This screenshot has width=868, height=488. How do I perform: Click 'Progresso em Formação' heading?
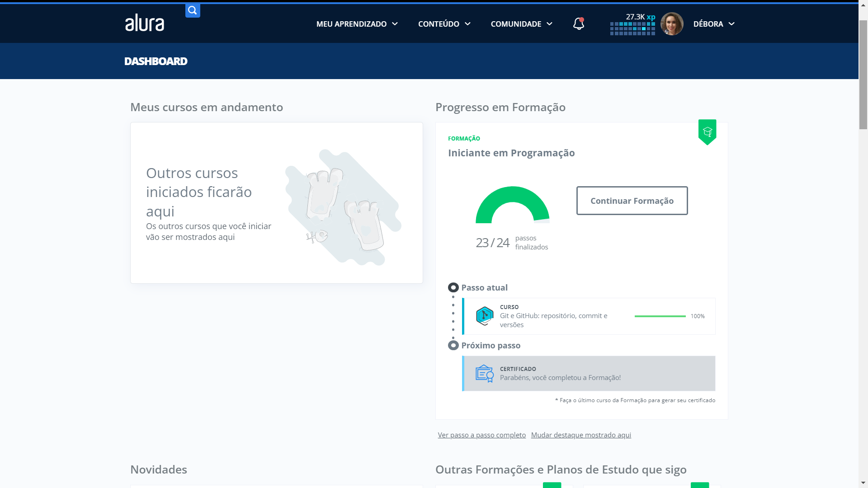point(500,108)
